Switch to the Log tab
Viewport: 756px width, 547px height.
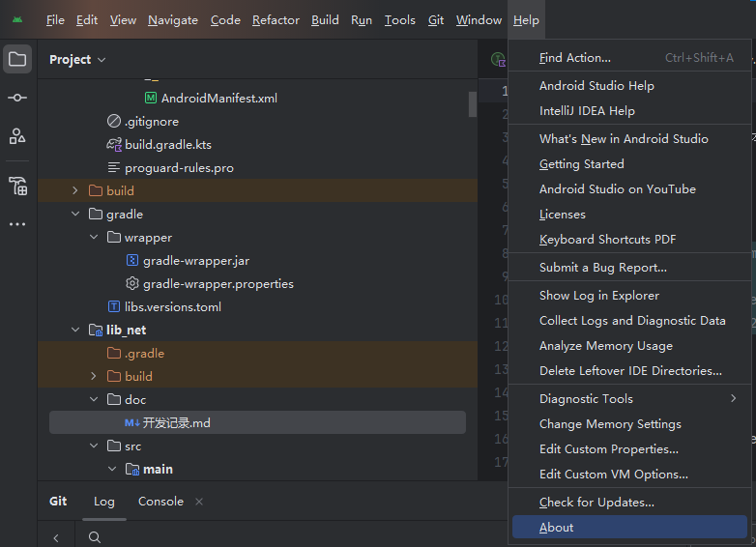point(103,502)
